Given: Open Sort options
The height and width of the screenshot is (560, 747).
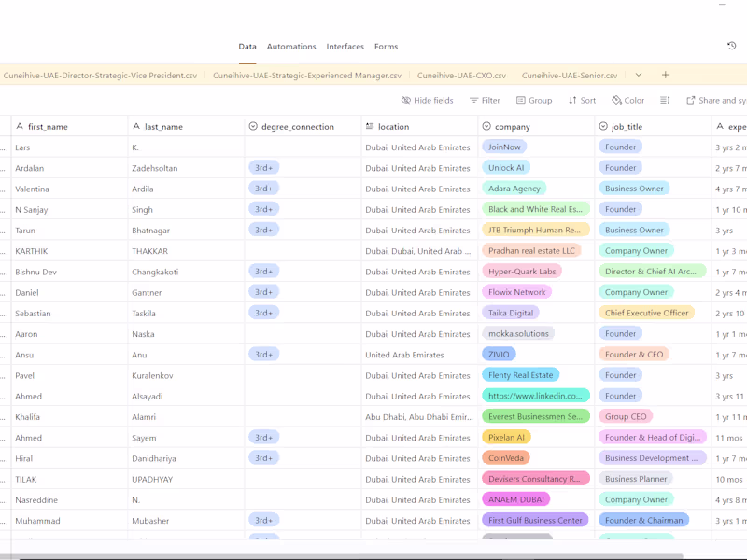Looking at the screenshot, I should [582, 100].
